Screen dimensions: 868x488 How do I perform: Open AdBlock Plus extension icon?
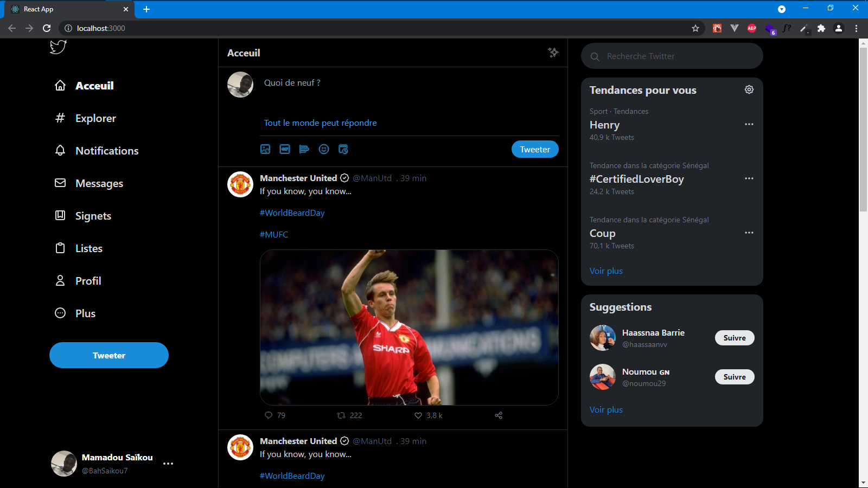point(752,28)
